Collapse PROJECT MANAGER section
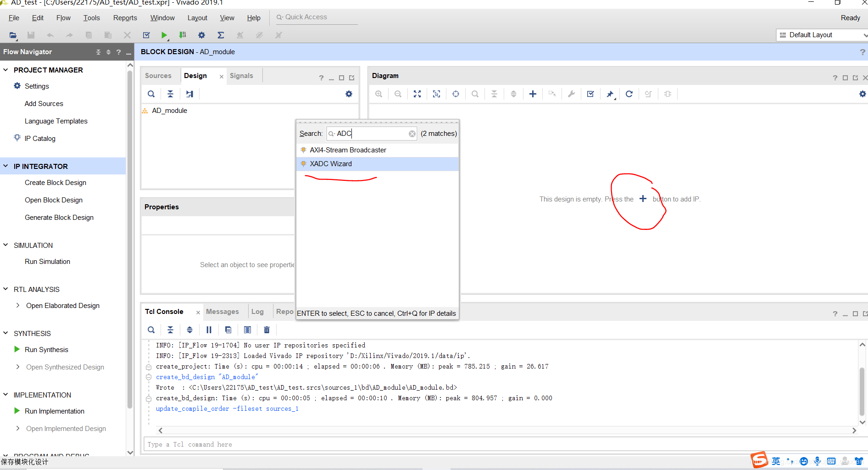The height and width of the screenshot is (470, 868). pos(6,70)
